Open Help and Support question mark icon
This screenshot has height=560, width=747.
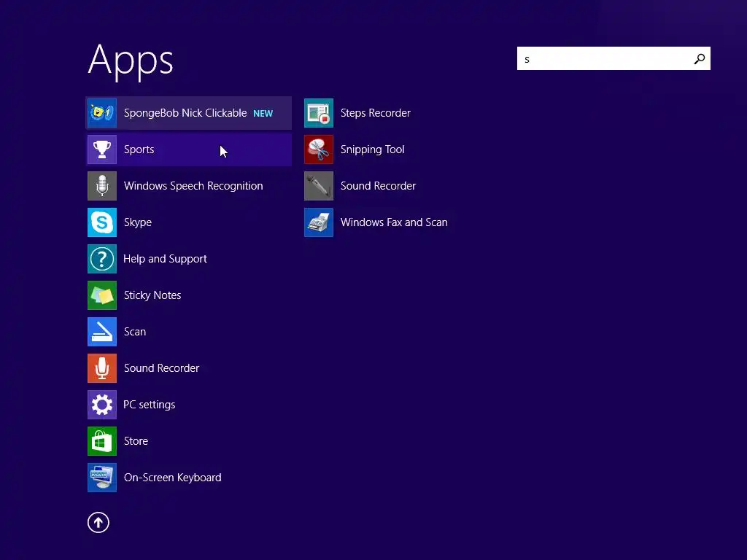[x=102, y=259]
